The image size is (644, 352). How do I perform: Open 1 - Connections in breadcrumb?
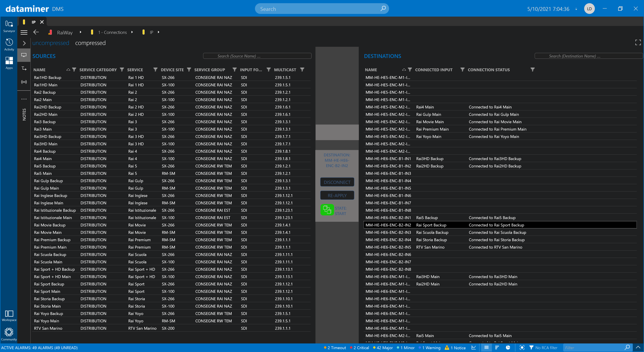[x=112, y=32]
